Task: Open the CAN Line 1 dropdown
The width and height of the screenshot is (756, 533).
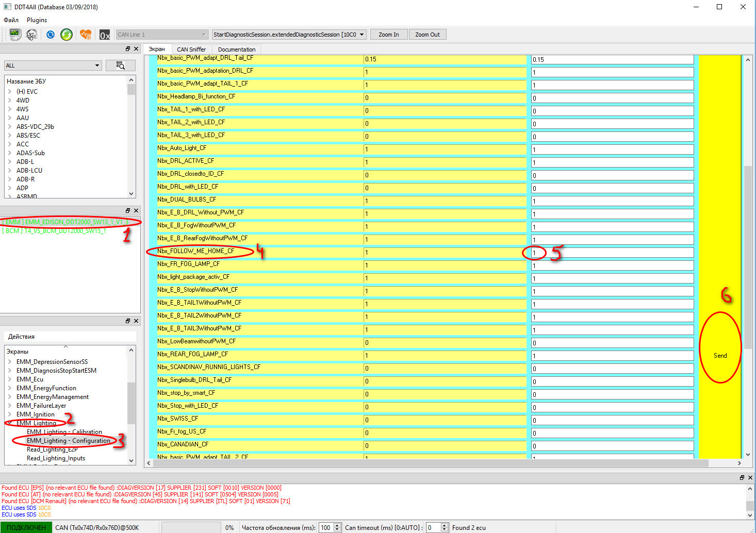Action: (x=162, y=35)
